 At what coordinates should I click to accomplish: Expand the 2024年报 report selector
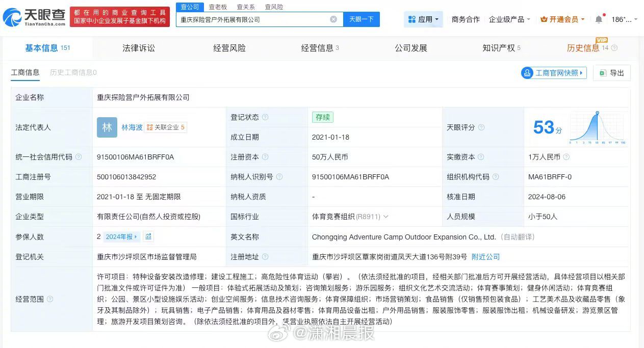(x=121, y=236)
